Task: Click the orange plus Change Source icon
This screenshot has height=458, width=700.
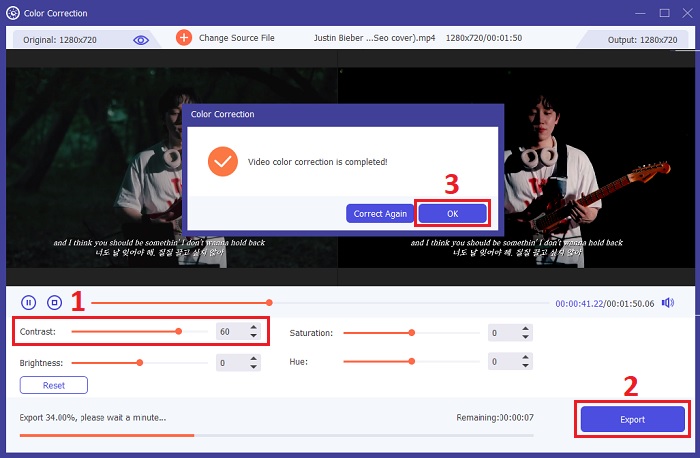Action: click(x=183, y=38)
